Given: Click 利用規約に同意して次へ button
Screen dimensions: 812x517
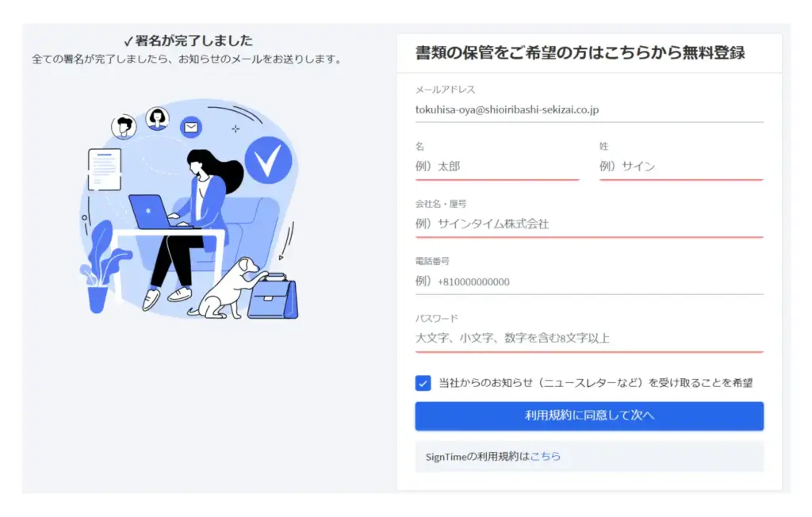Looking at the screenshot, I should pos(589,416).
